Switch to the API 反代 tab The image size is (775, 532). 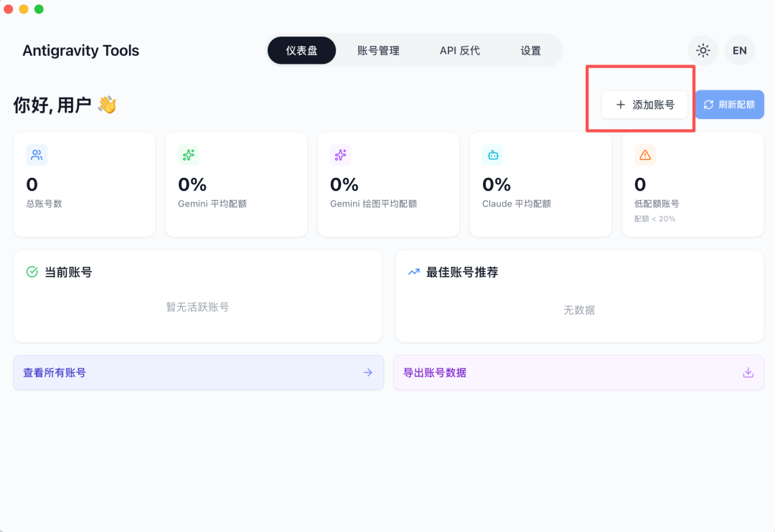coord(460,51)
